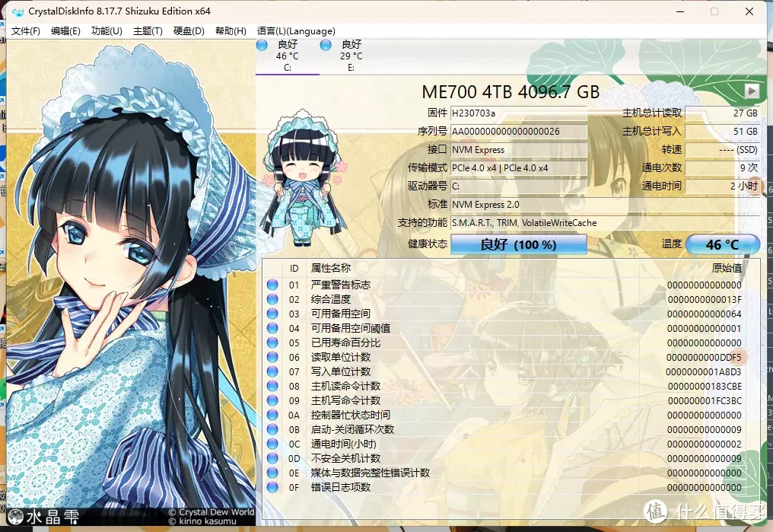The image size is (773, 532).
Task: Click the status icon for 通电时间(小时)
Action: click(x=272, y=444)
